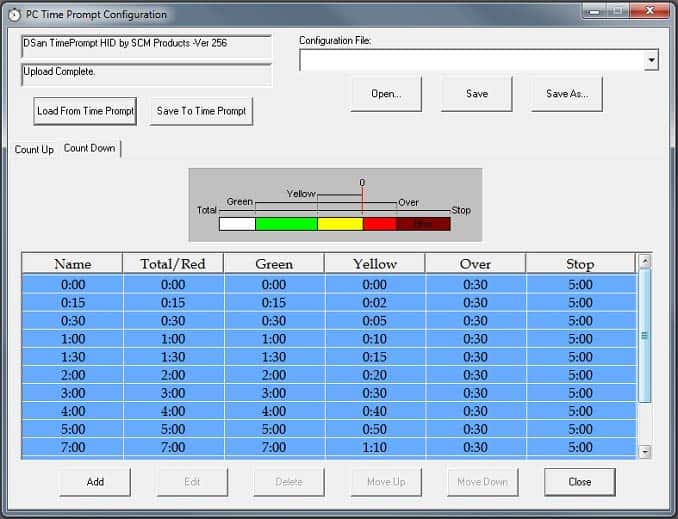
Task: Switch to the Count Up tab
Action: click(x=34, y=150)
